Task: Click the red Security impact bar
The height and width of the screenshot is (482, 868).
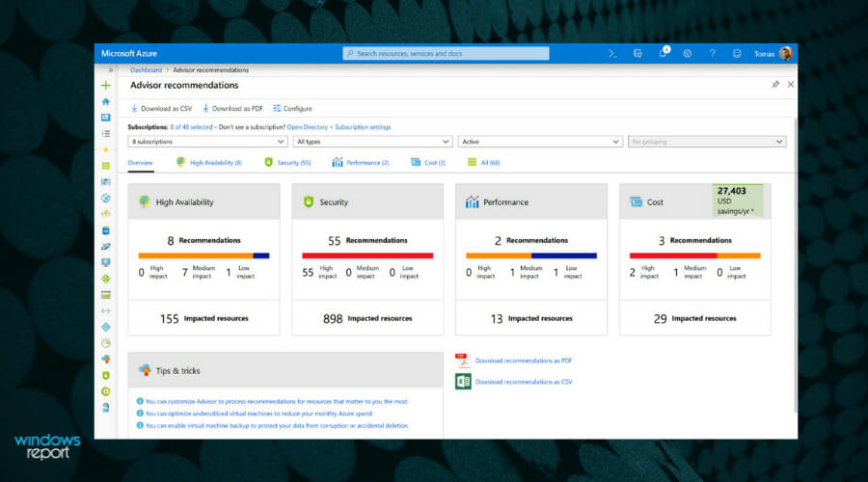Action: tap(367, 255)
